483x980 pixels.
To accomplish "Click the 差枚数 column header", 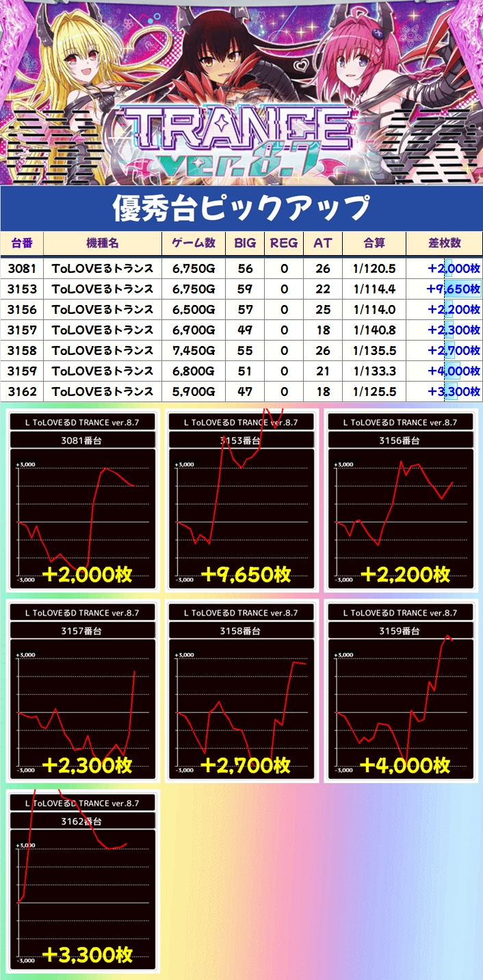I will pyautogui.click(x=443, y=243).
